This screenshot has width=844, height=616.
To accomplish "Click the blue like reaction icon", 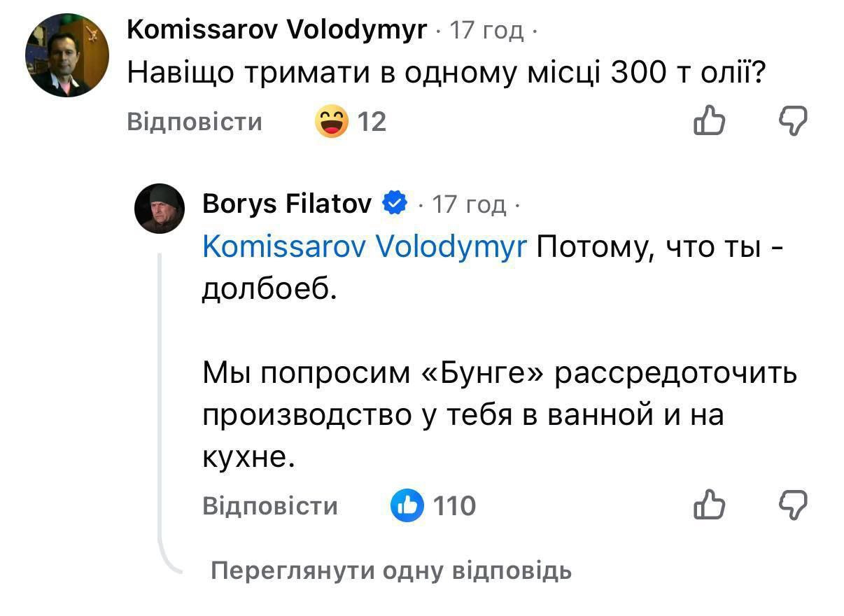I will point(407,505).
